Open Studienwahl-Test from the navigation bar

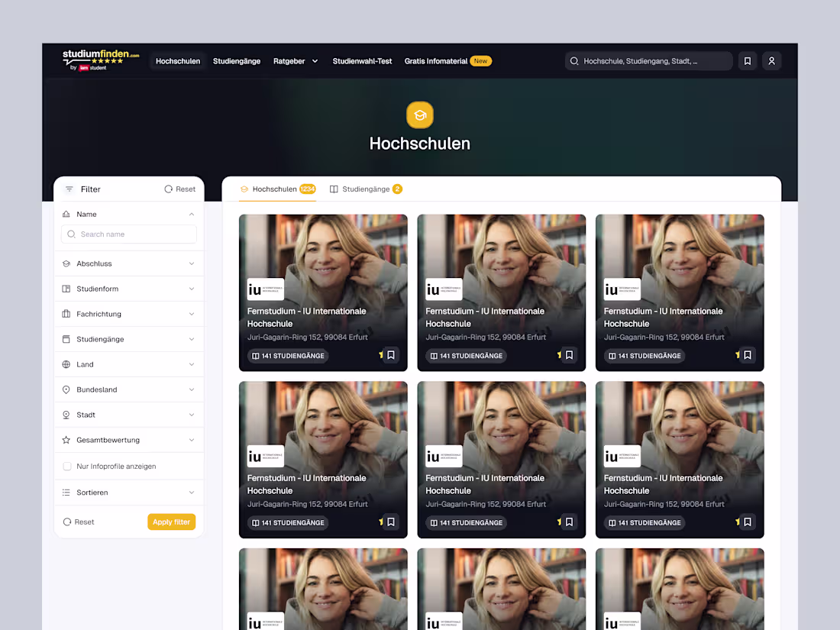tap(362, 60)
